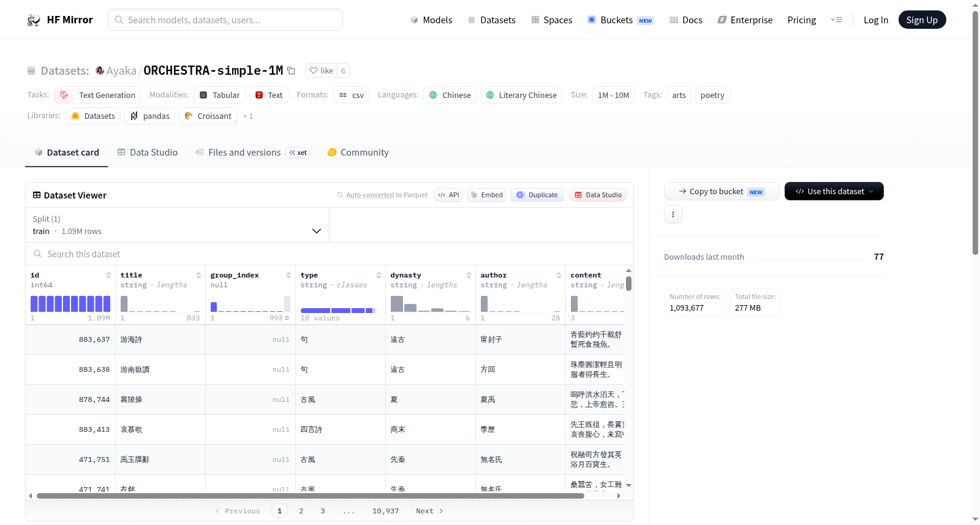Click the API button
This screenshot has height=525, width=980.
[449, 195]
